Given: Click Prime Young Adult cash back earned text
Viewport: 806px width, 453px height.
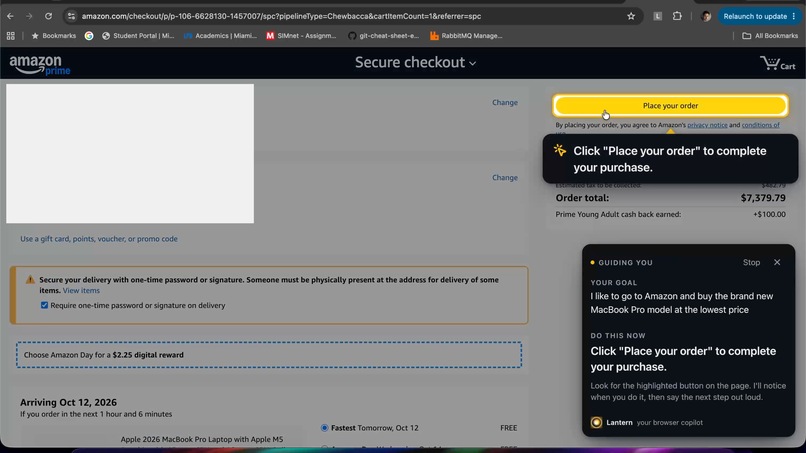Looking at the screenshot, I should coord(618,214).
